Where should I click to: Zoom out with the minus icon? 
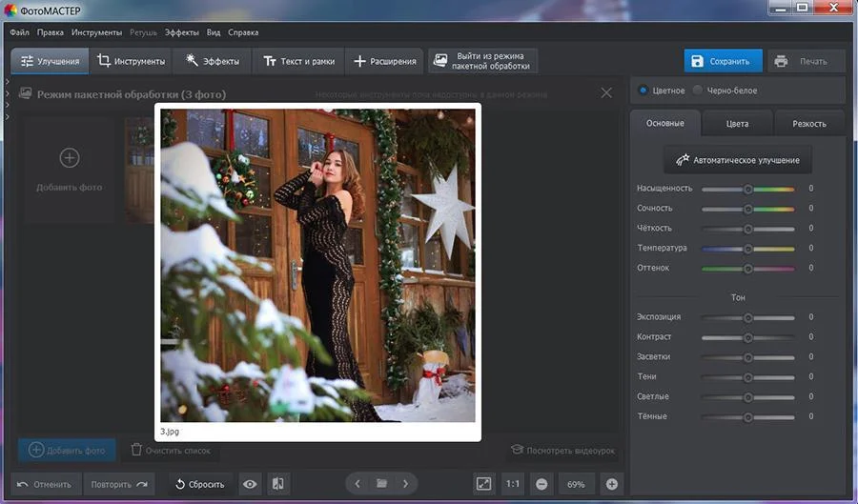tap(541, 484)
